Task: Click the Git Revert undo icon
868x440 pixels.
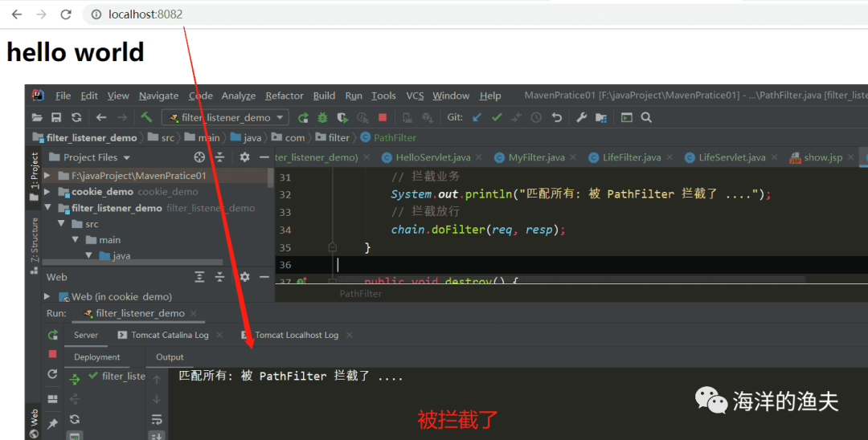Action: click(x=557, y=117)
